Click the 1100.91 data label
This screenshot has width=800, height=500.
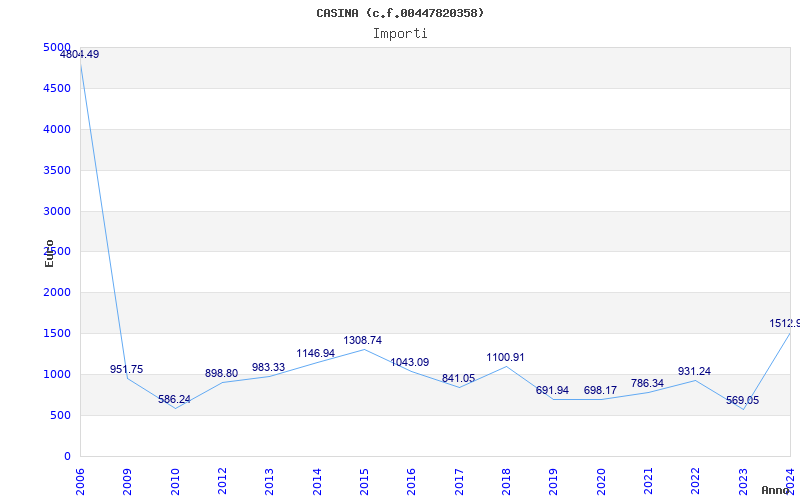505,358
